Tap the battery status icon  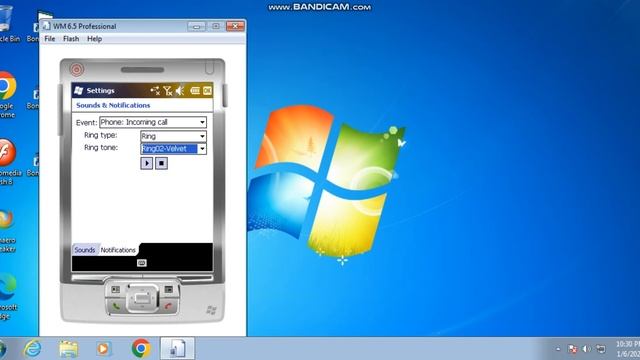pos(195,91)
